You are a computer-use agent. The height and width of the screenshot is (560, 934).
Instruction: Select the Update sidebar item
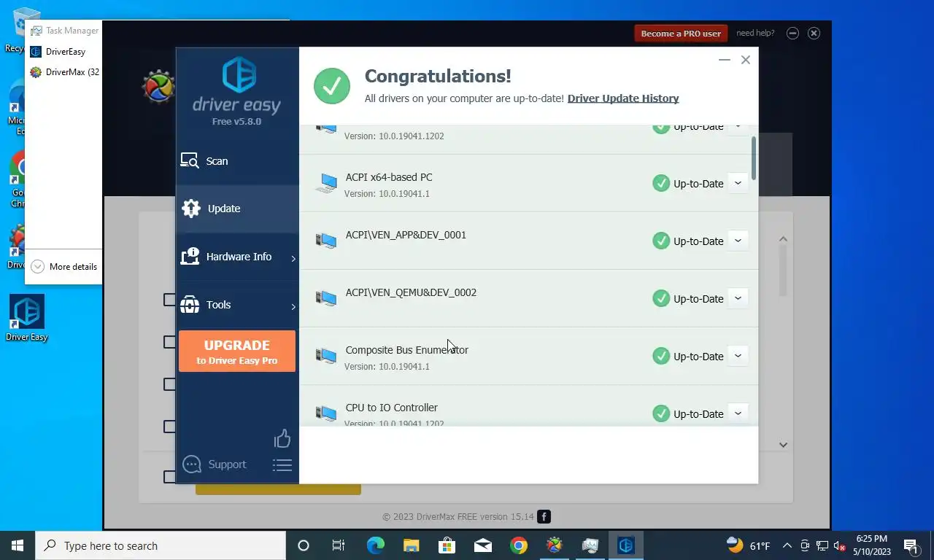tap(237, 209)
